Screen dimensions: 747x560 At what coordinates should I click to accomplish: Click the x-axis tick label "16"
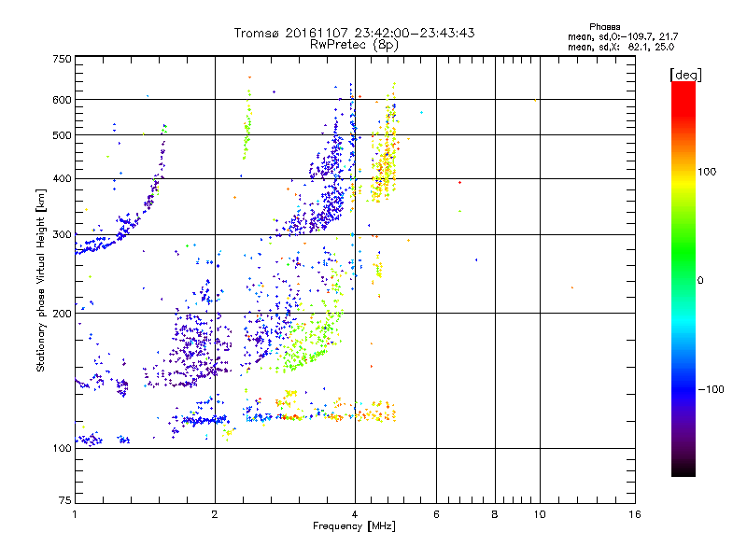click(x=635, y=514)
